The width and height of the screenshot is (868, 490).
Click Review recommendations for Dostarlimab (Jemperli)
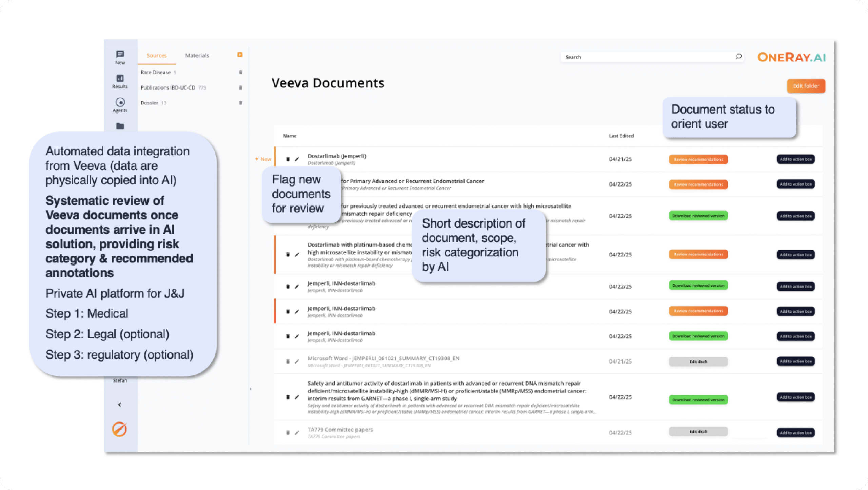698,159
